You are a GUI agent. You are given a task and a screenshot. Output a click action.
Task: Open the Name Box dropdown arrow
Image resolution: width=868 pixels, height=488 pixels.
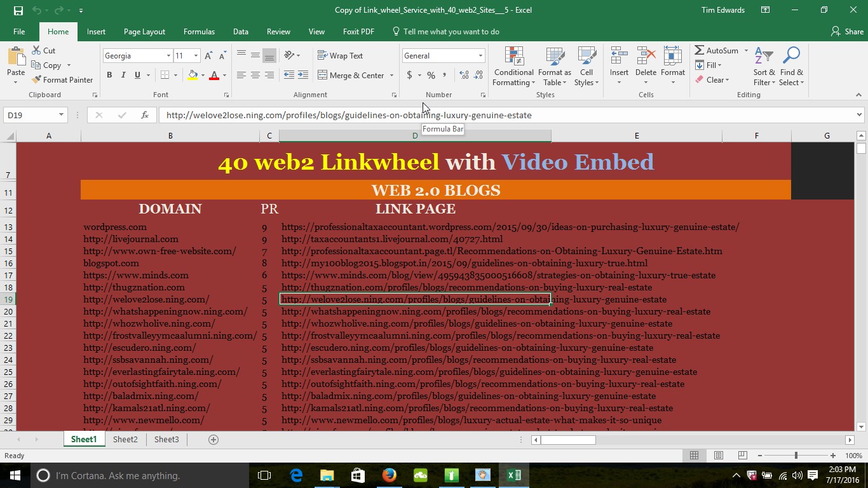(x=61, y=115)
